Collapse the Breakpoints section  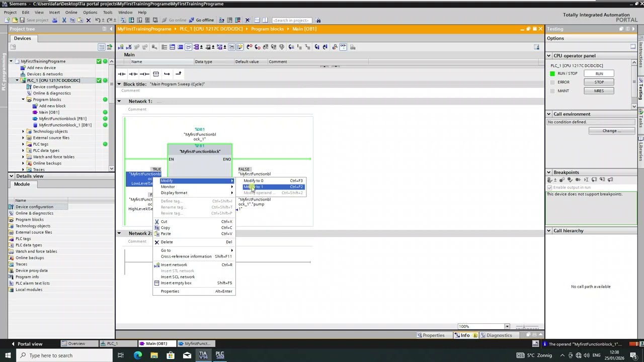pos(549,172)
